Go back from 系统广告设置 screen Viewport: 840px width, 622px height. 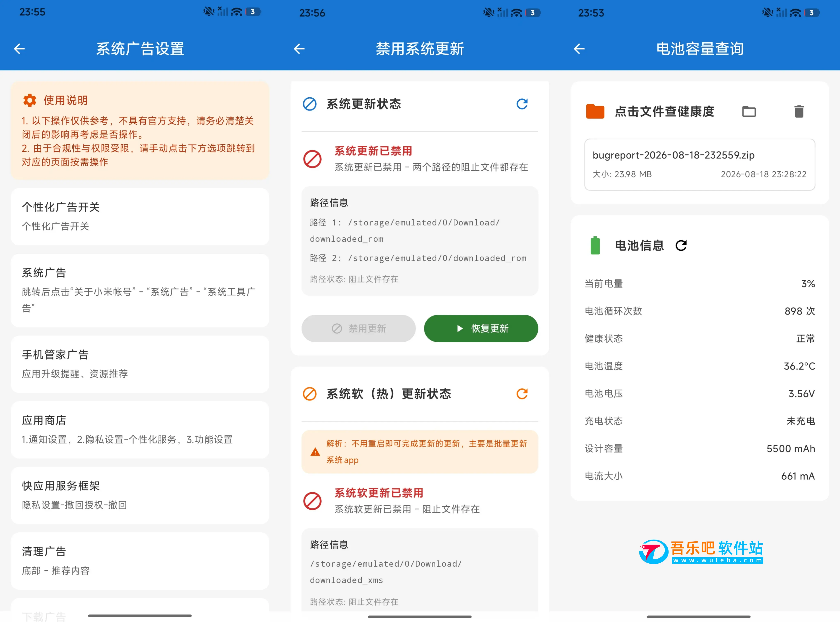click(19, 49)
